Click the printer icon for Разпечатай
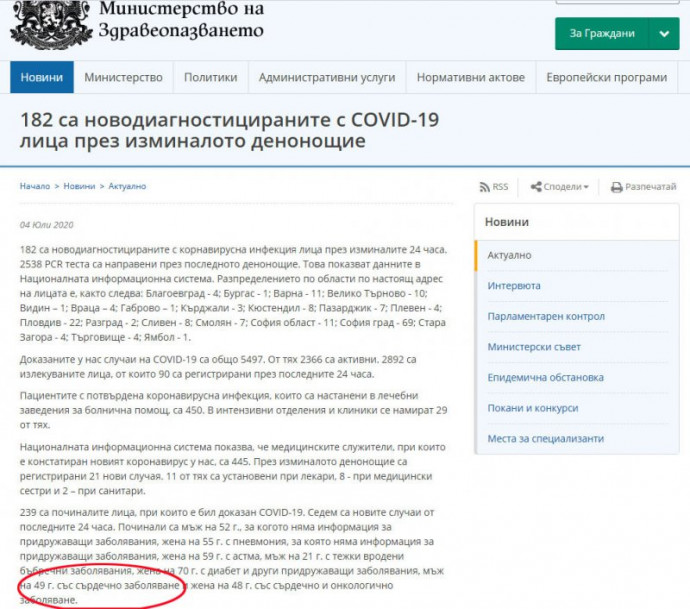Screen dimensions: 690x609 click(616, 187)
